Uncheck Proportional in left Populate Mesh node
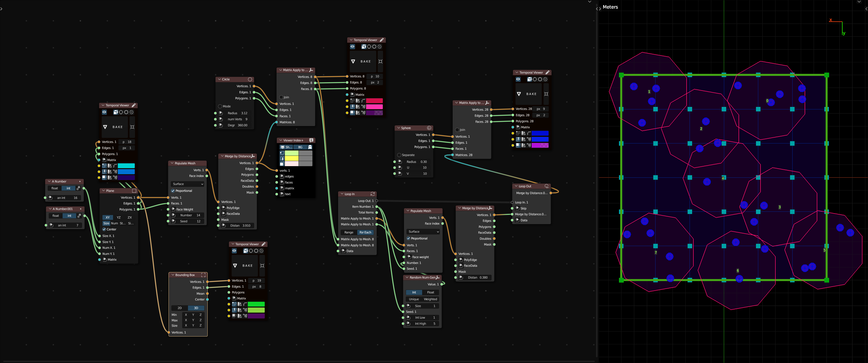This screenshot has height=363, width=868. coord(173,191)
